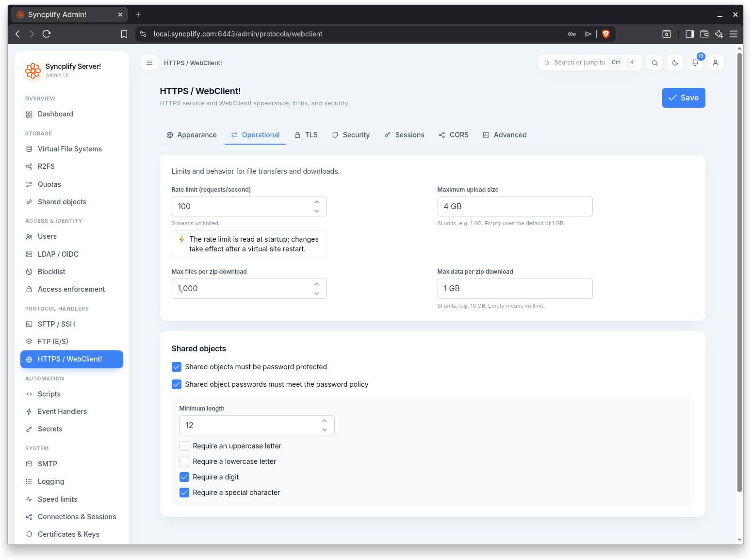Open Dashboard from sidebar
751x560 pixels.
(72, 114)
